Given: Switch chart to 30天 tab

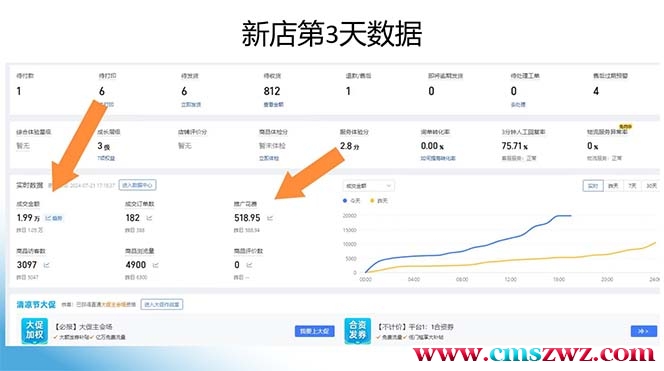Looking at the screenshot, I should point(651,186).
